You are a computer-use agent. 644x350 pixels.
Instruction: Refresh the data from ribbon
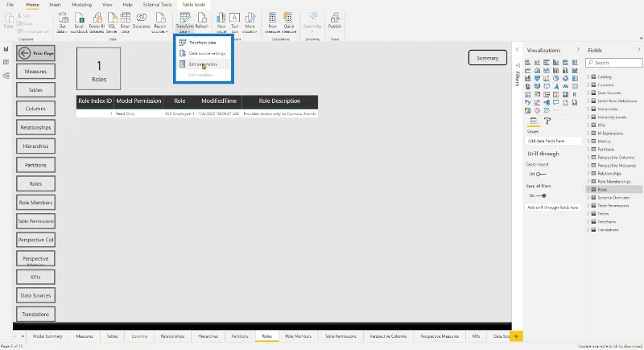[x=202, y=20]
